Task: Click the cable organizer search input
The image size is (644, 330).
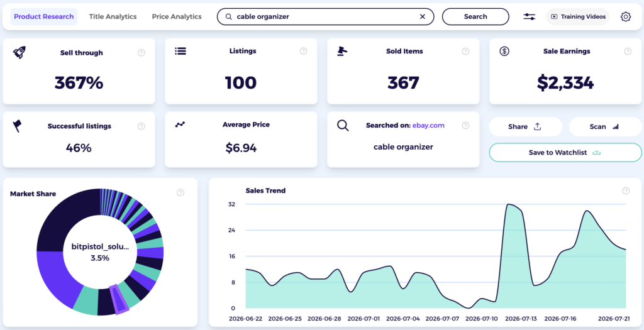Action: click(325, 17)
